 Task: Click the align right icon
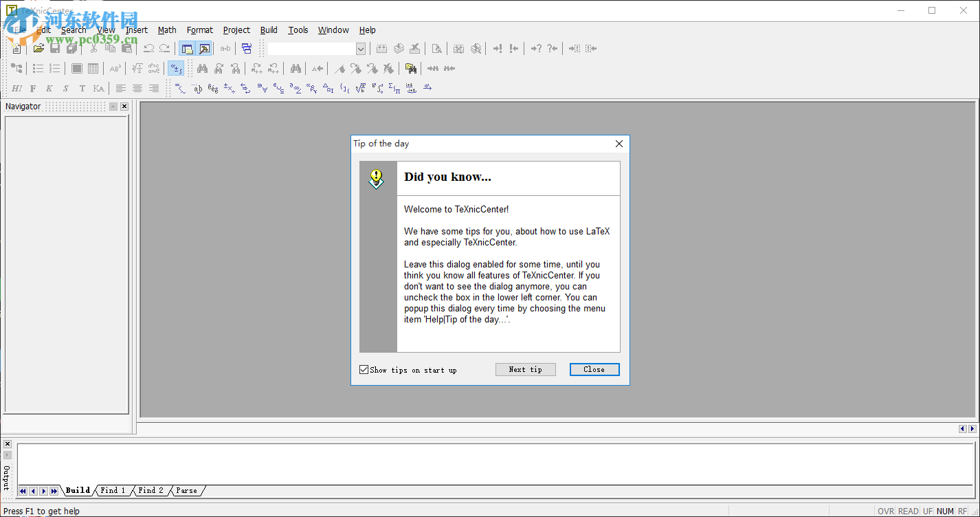[154, 88]
